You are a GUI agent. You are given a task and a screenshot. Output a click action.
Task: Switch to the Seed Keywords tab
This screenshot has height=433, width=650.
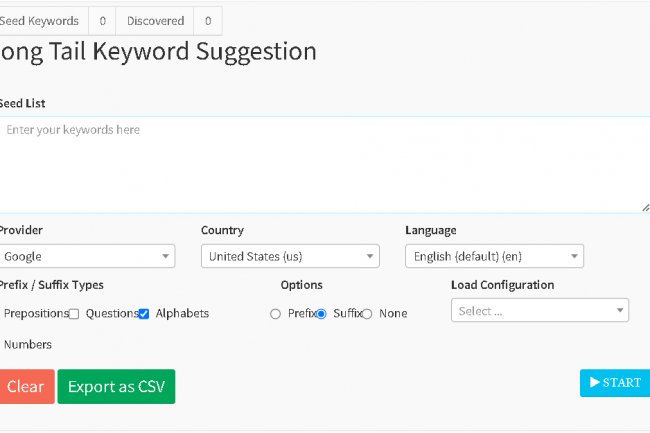click(x=40, y=21)
